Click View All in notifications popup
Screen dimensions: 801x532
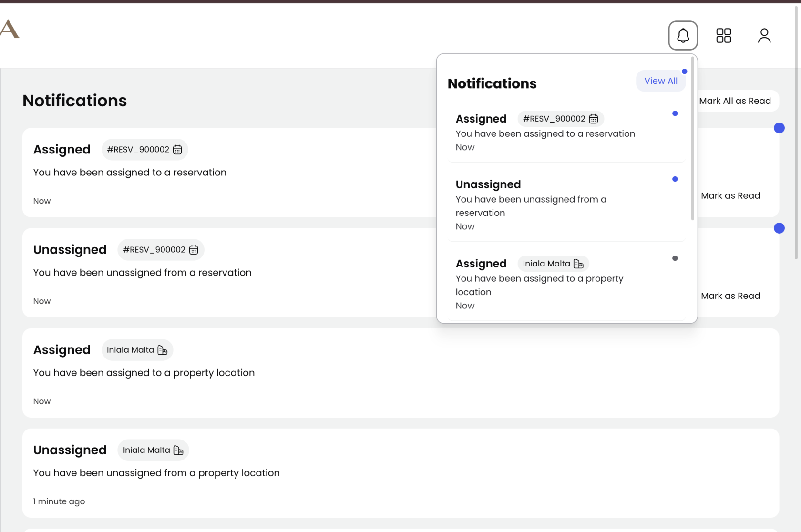click(660, 81)
